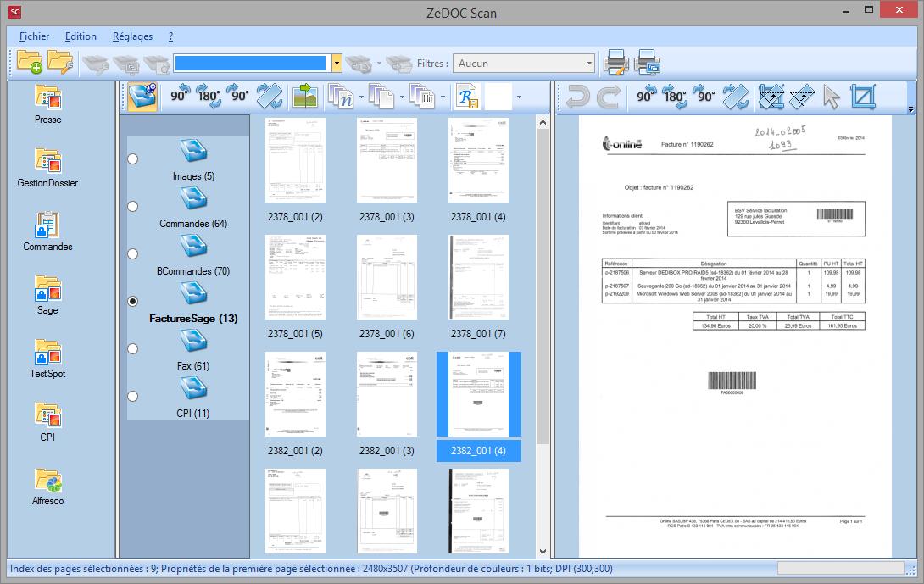Screen dimensions: 924x584
Task: Click the Images (5) tray icon
Action: [x=194, y=150]
